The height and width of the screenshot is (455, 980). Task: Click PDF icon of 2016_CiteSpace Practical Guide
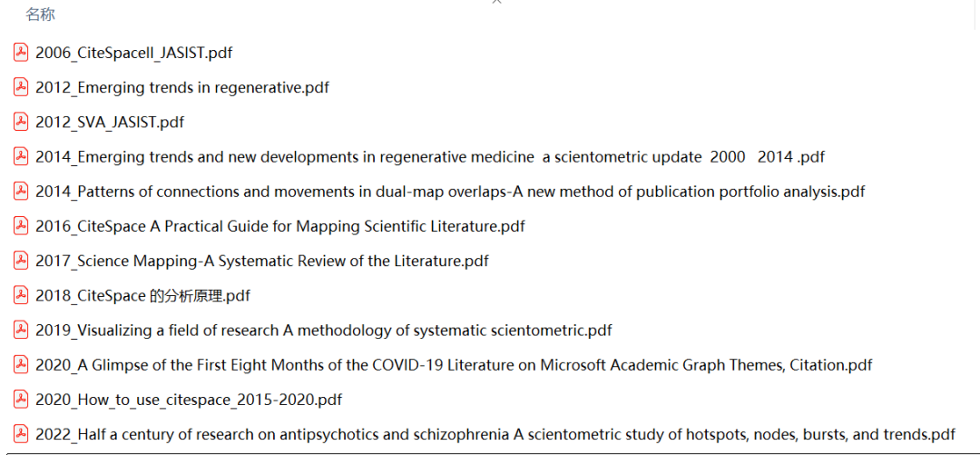pyautogui.click(x=21, y=225)
